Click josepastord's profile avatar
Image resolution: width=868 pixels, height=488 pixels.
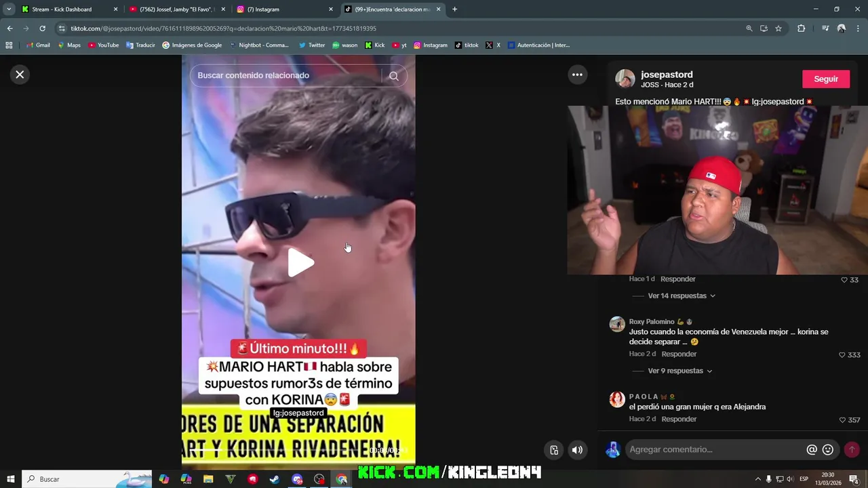pos(625,79)
